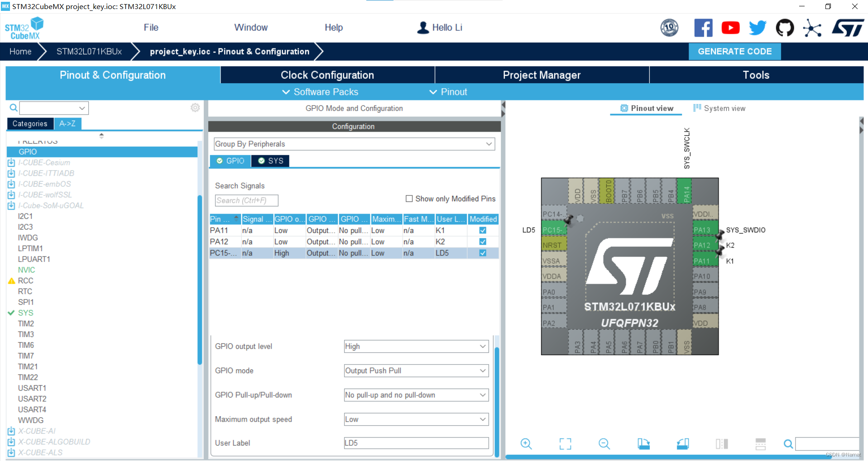Sort table by User Label column header
This screenshot has height=461, width=868.
click(x=451, y=219)
